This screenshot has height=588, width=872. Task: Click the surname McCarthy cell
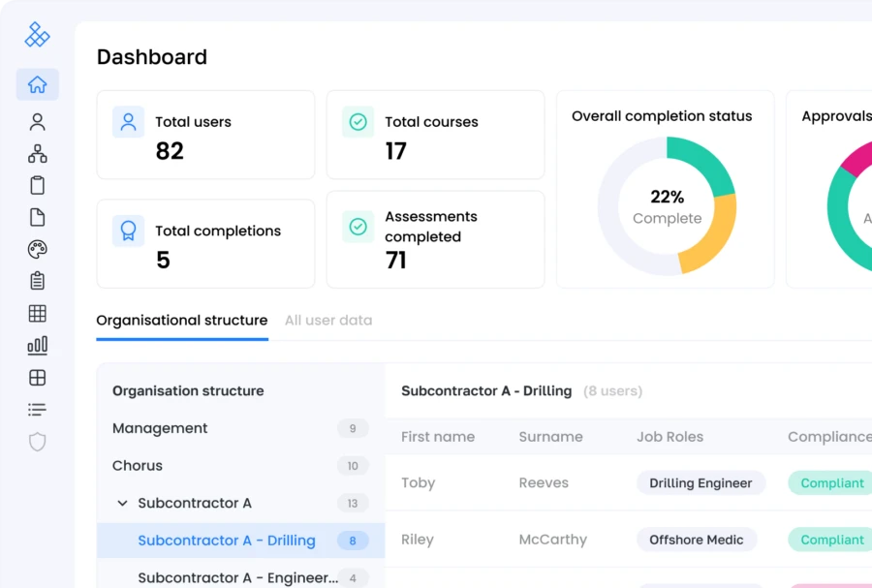pos(553,540)
